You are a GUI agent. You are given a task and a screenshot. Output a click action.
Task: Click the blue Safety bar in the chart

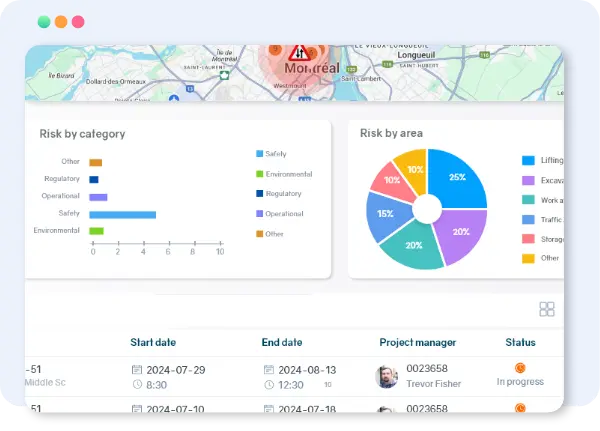point(122,214)
